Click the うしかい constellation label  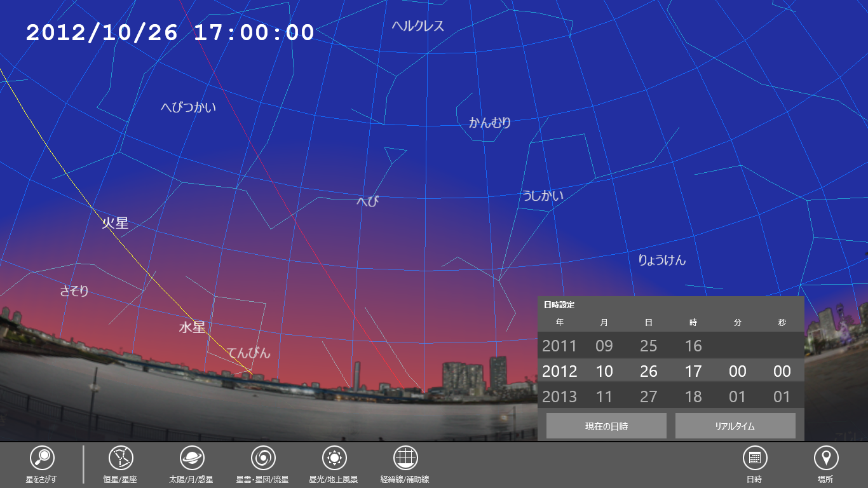[x=543, y=196]
